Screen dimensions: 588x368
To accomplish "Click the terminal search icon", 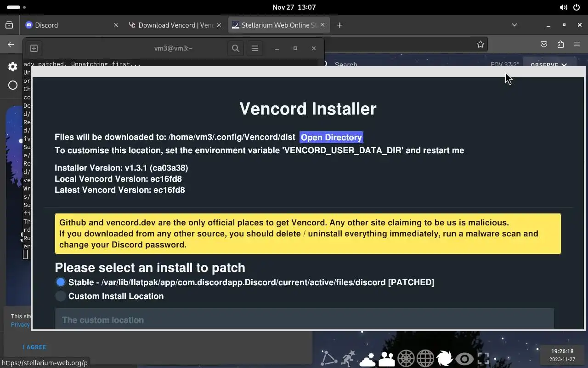I will (x=236, y=48).
